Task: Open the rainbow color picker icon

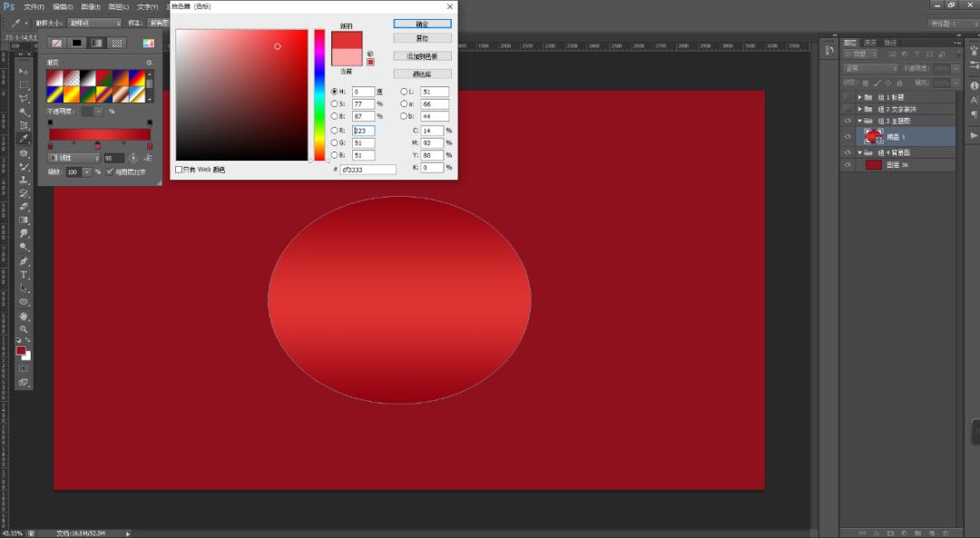Action: [x=148, y=44]
